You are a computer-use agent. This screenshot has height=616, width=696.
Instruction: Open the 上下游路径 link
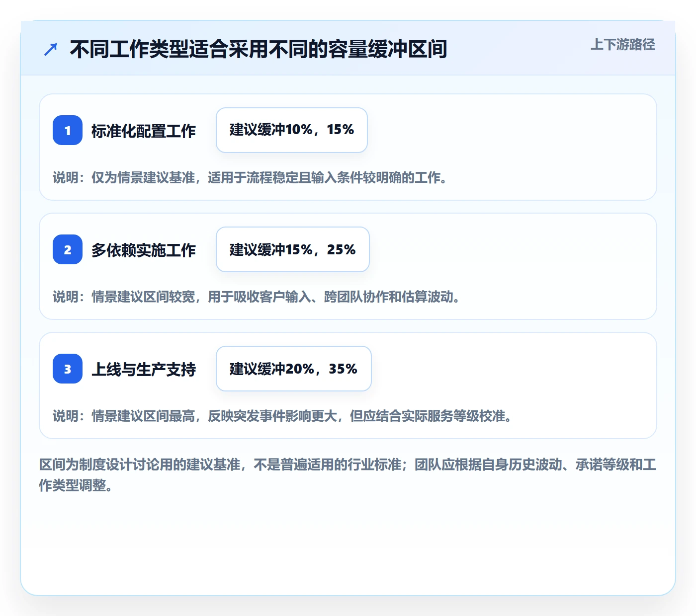623,44
